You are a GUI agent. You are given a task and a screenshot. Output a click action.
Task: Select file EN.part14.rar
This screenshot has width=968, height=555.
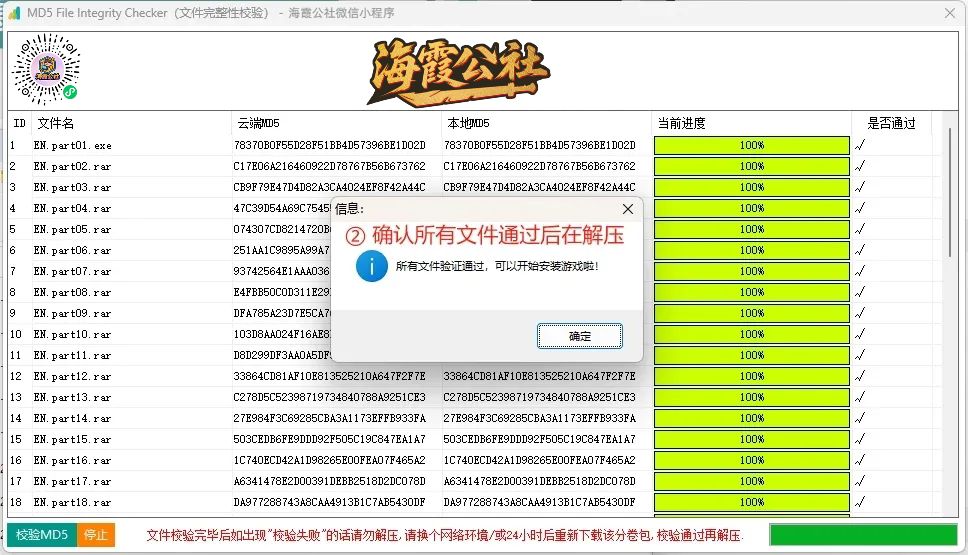point(73,419)
